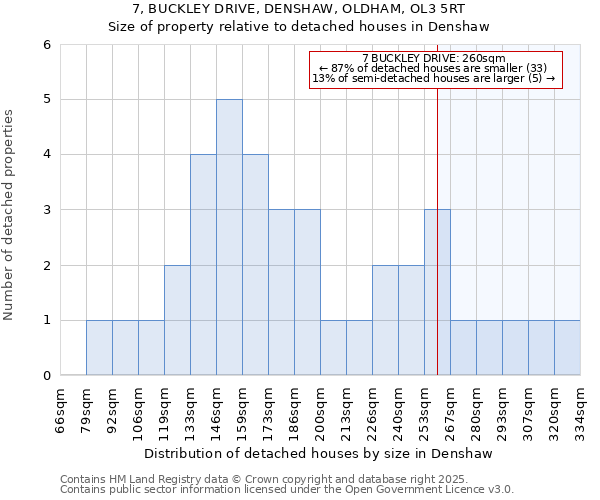Click the y-axis tick label '3'
600x500 pixels.
click(x=47, y=210)
